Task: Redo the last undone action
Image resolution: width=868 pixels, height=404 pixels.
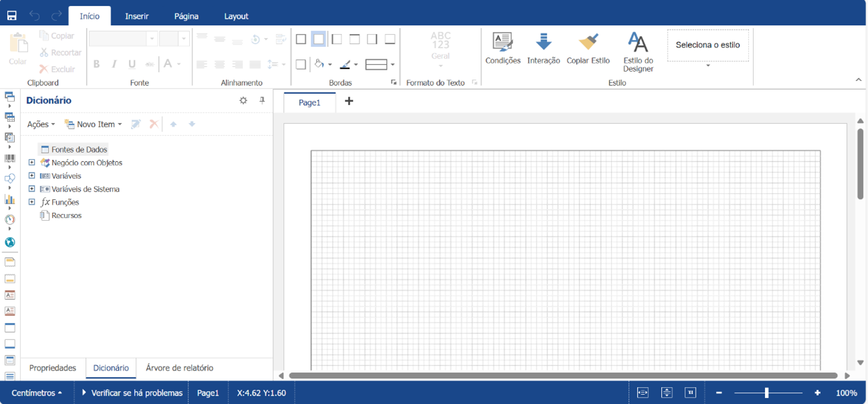Action: (x=57, y=16)
